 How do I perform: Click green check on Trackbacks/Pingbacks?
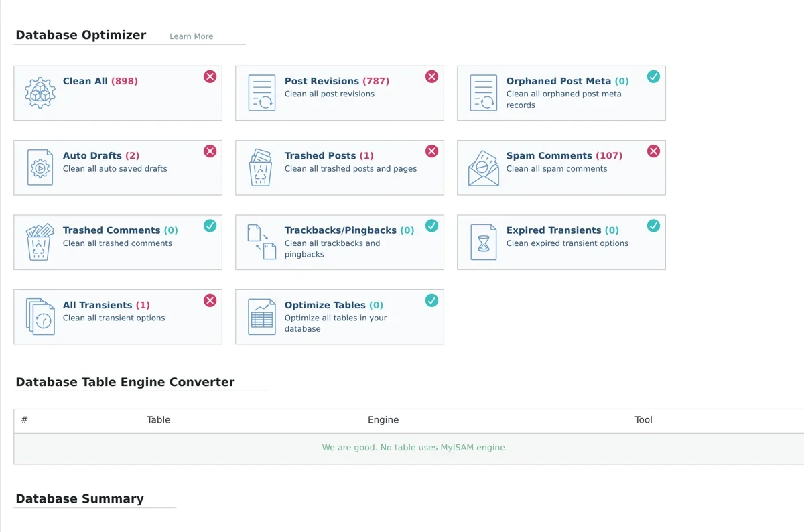click(x=432, y=226)
